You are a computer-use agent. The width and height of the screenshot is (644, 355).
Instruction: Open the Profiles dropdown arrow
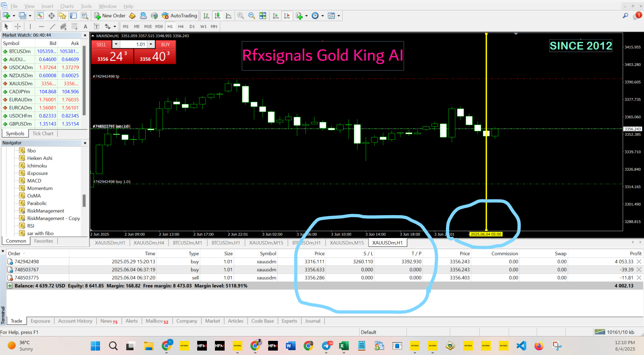pos(30,16)
